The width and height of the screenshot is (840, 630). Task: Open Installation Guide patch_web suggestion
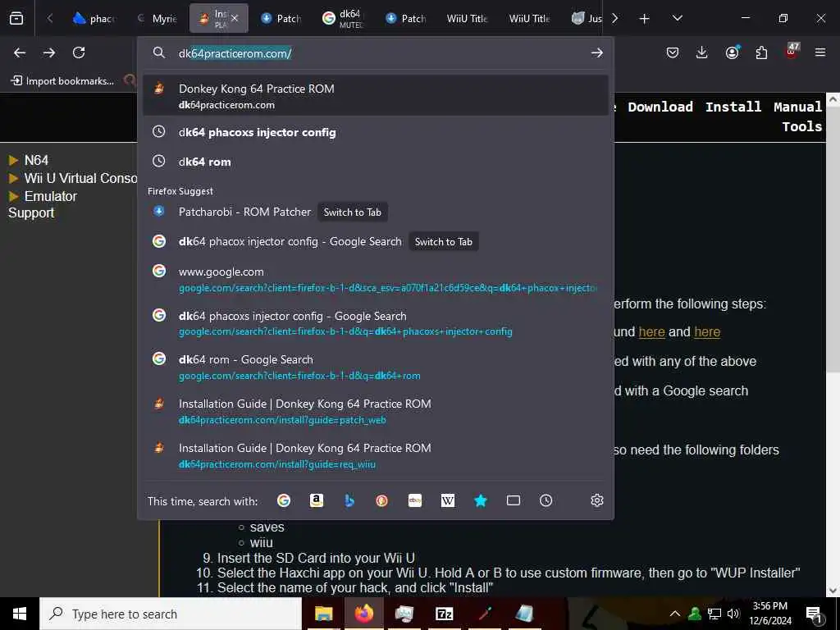point(376,411)
